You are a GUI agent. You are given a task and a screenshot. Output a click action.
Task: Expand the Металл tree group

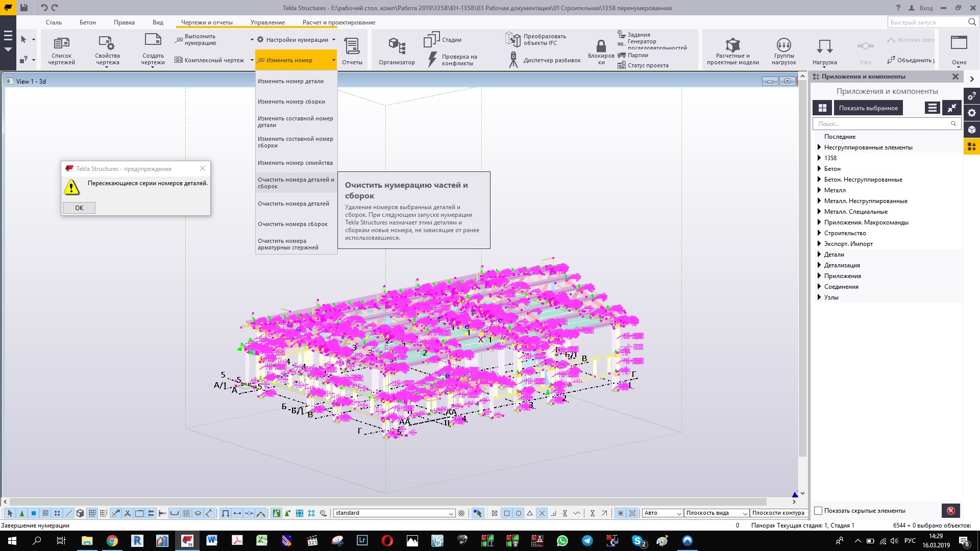click(x=819, y=190)
